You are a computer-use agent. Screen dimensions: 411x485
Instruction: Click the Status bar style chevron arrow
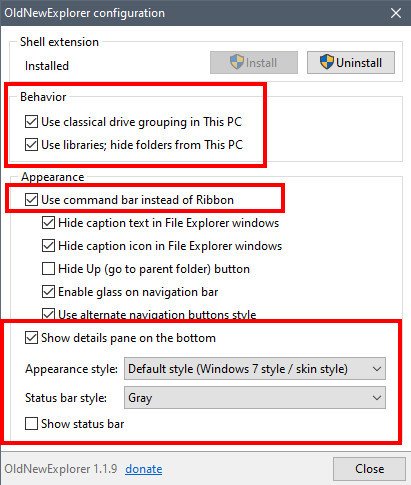pos(377,398)
